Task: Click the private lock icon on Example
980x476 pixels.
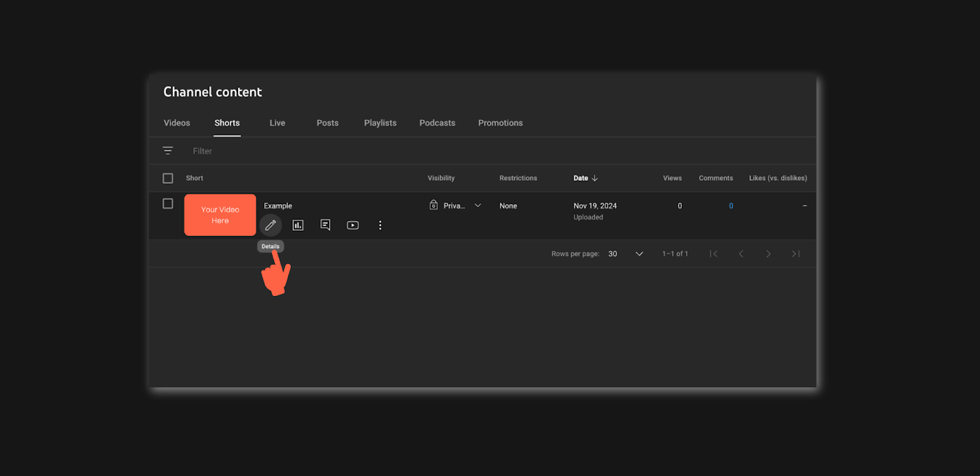Action: pyautogui.click(x=433, y=205)
